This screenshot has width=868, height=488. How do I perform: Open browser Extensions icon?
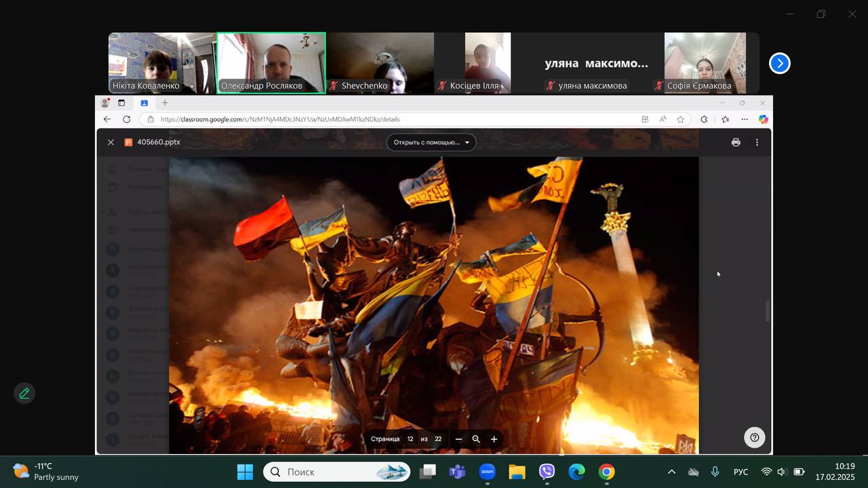[x=704, y=119]
